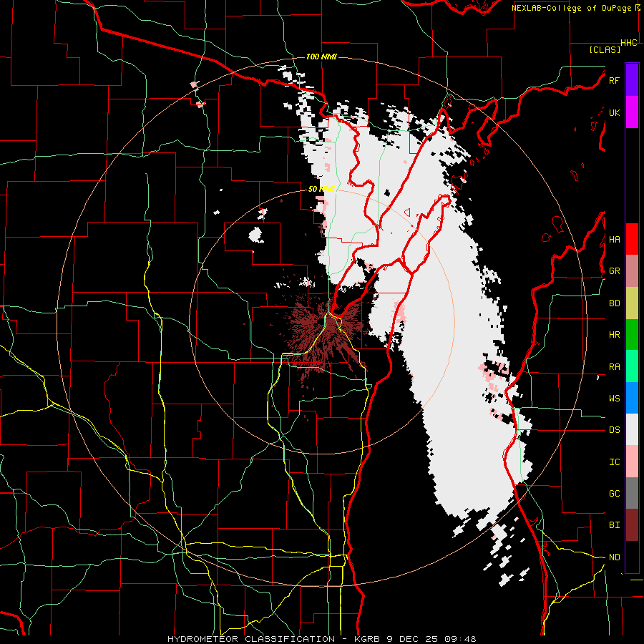Click the 50 NMI range ring label
This screenshot has height=644, width=644.
tap(321, 189)
